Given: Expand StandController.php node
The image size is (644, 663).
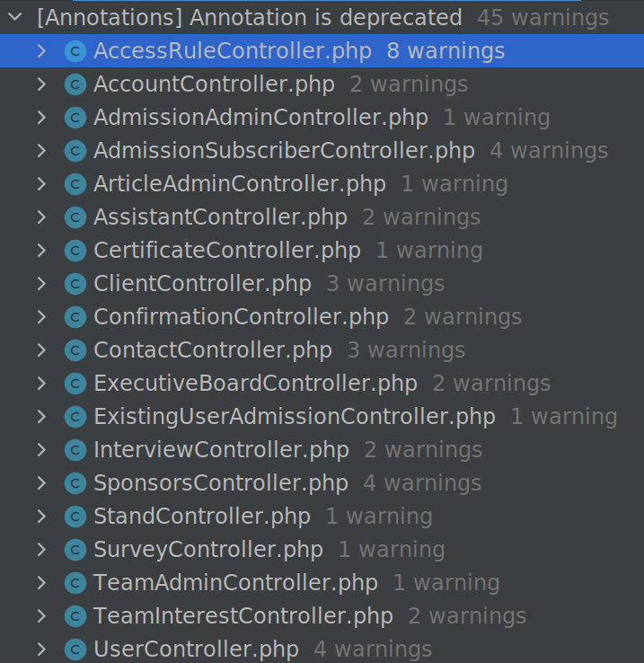Looking at the screenshot, I should coord(41,517).
